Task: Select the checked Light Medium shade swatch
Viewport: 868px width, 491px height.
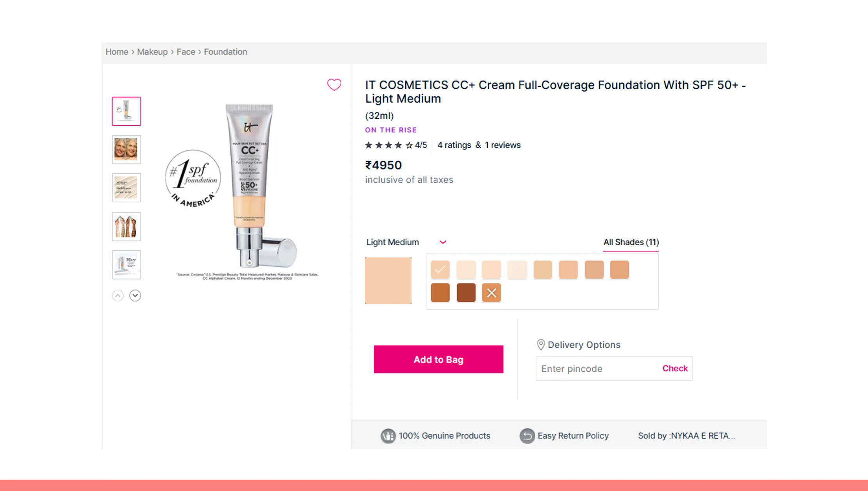Action: coord(440,270)
